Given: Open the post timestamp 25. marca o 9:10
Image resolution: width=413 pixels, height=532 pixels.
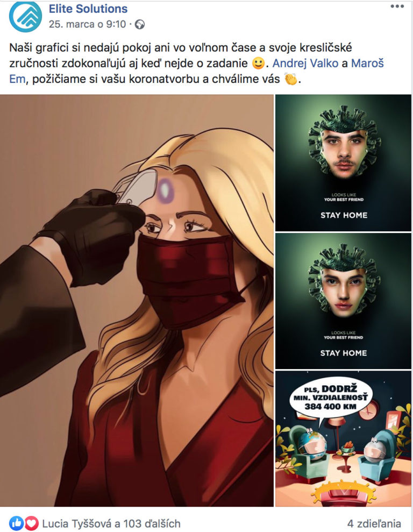Looking at the screenshot, I should pos(87,24).
